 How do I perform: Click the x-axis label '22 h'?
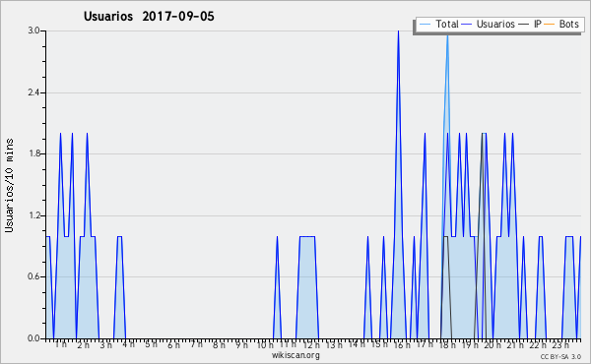click(x=538, y=344)
